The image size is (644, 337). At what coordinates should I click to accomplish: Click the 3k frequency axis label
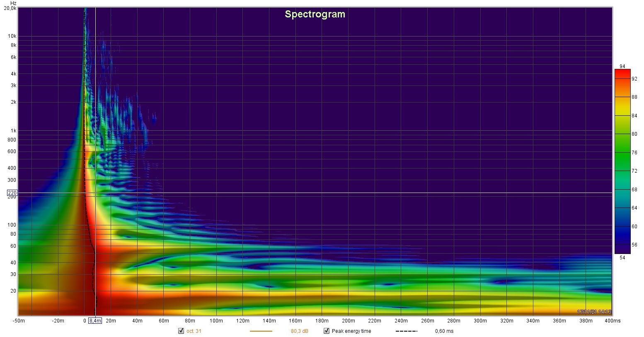(13, 85)
